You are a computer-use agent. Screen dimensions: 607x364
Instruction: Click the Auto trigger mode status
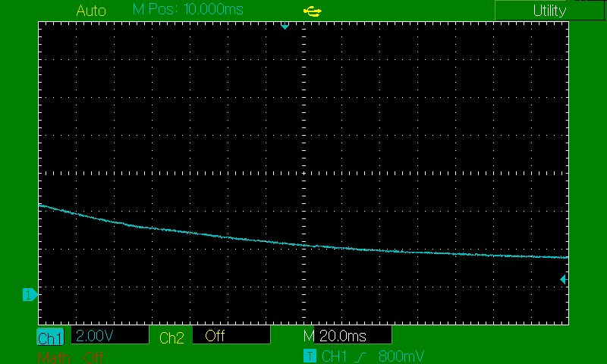click(x=91, y=11)
